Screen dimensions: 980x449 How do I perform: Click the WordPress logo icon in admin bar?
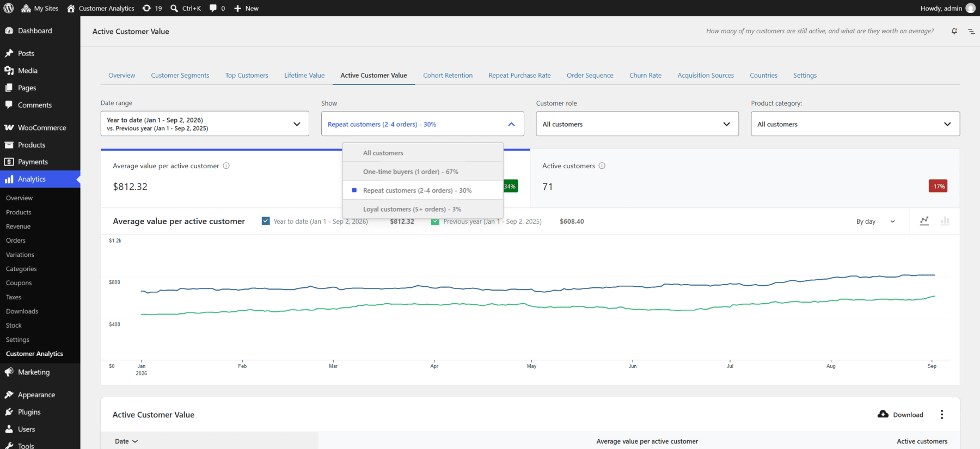coord(9,8)
